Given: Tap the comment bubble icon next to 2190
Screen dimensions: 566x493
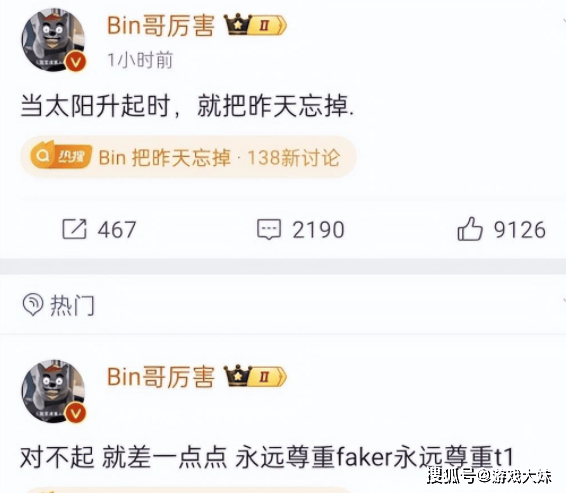Looking at the screenshot, I should click(x=269, y=229).
